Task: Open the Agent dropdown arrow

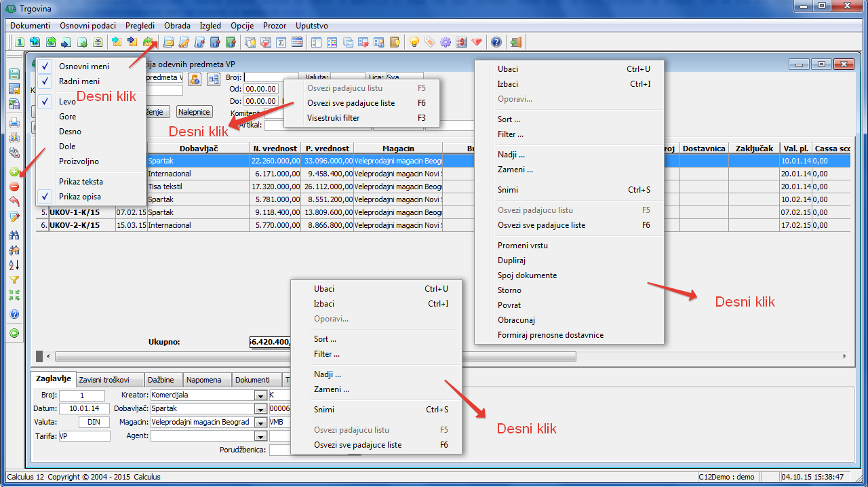Action: (x=260, y=436)
